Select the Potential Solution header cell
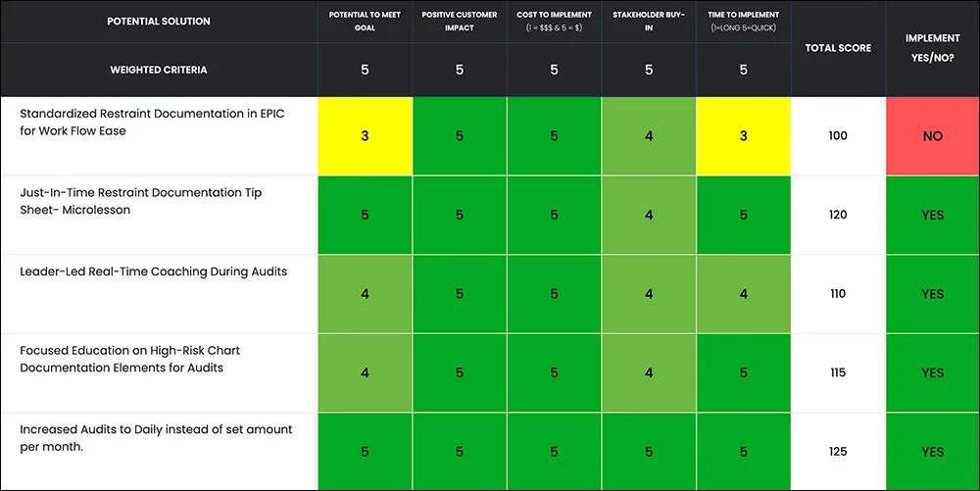Image resolution: width=980 pixels, height=491 pixels. [159, 22]
